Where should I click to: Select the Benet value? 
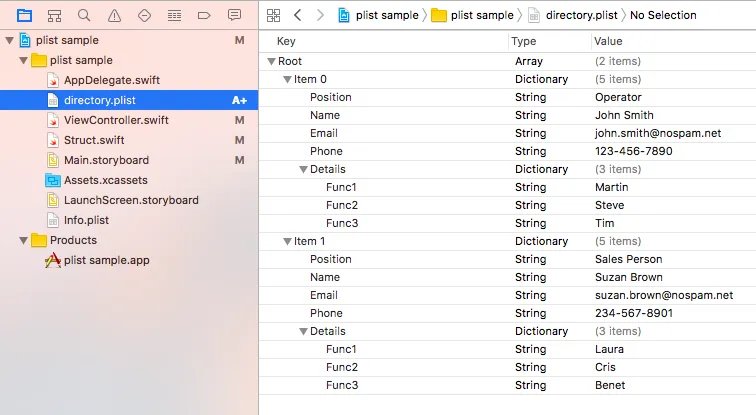tap(610, 385)
